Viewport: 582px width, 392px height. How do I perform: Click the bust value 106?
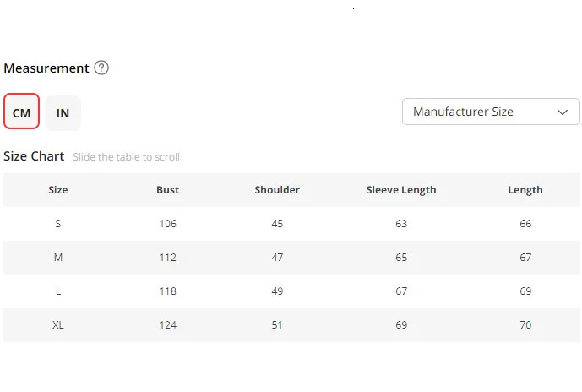167,224
